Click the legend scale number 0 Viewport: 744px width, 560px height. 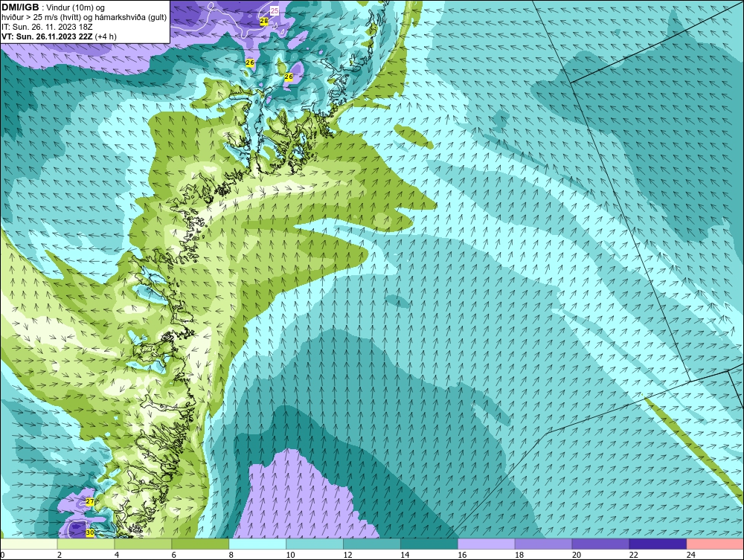[2, 555]
